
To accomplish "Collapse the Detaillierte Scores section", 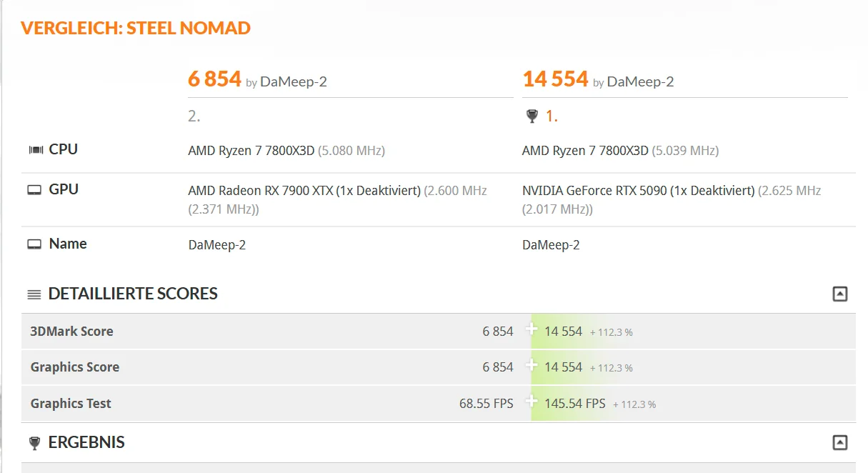I will click(x=840, y=294).
